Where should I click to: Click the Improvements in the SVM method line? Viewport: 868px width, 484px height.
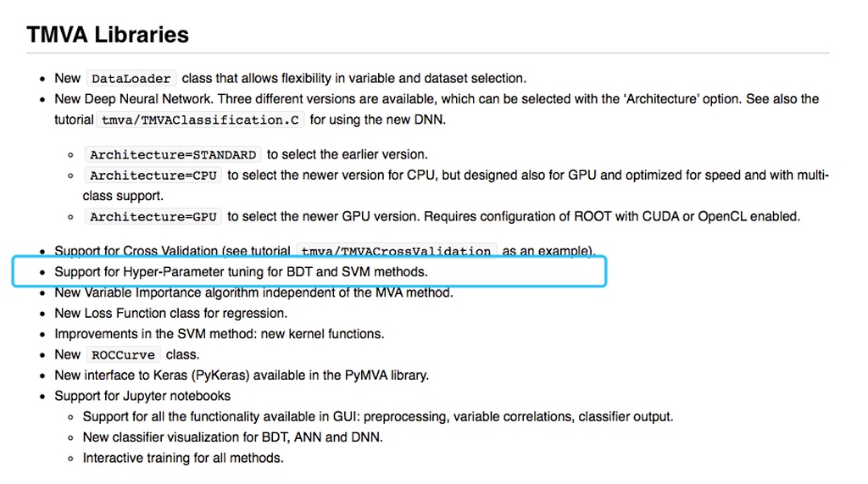click(x=220, y=334)
